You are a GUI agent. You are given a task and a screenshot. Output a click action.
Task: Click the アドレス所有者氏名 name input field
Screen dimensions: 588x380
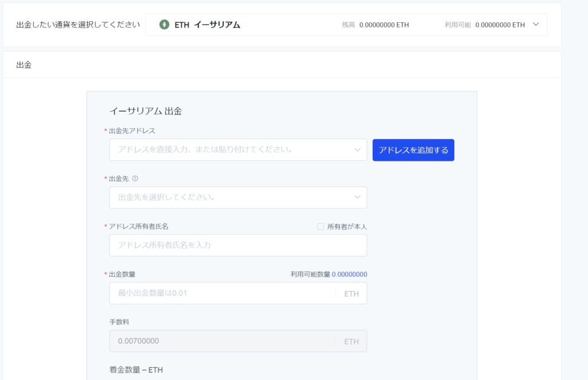238,246
